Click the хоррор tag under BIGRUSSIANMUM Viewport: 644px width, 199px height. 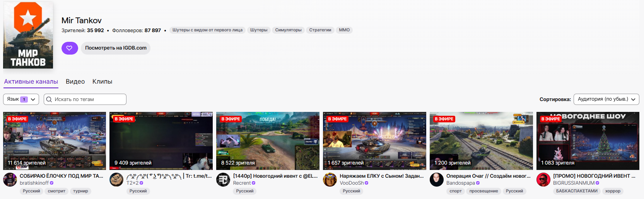(x=613, y=191)
